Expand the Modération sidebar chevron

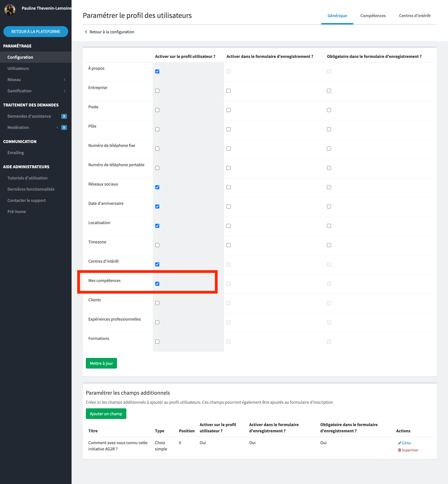pos(57,128)
